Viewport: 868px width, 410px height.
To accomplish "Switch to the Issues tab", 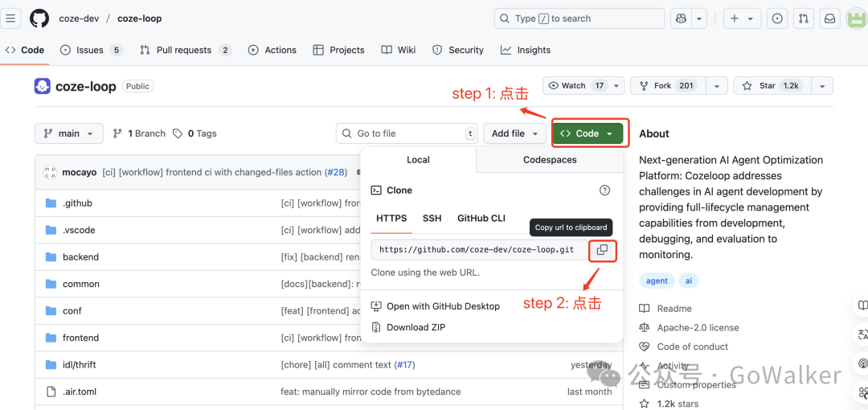I will [x=91, y=50].
